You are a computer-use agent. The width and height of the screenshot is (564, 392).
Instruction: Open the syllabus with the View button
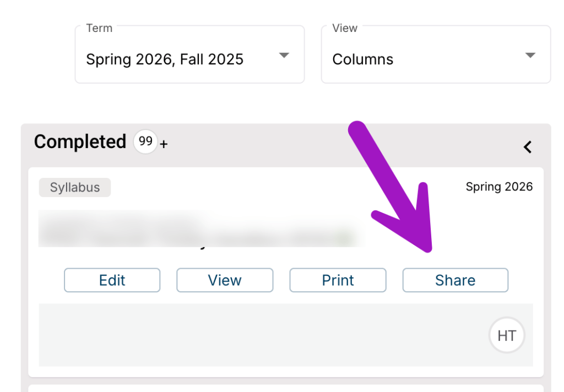(x=225, y=280)
